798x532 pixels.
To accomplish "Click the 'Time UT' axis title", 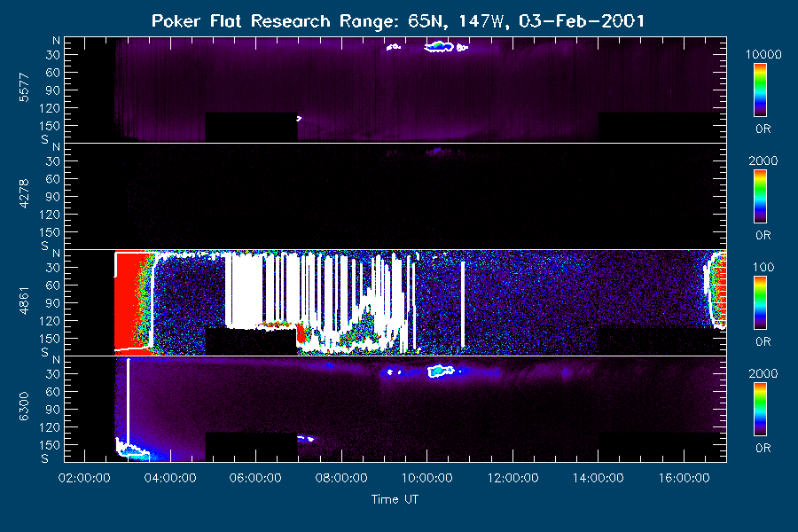I will [x=395, y=499].
